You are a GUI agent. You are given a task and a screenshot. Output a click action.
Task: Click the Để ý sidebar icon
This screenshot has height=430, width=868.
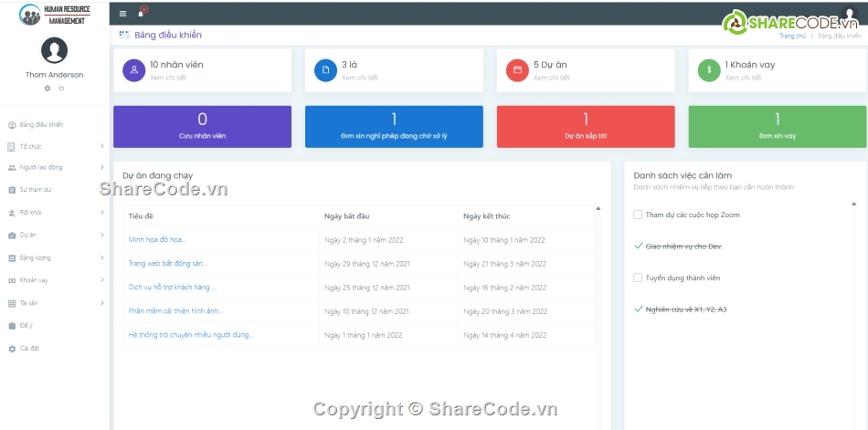[x=12, y=326]
